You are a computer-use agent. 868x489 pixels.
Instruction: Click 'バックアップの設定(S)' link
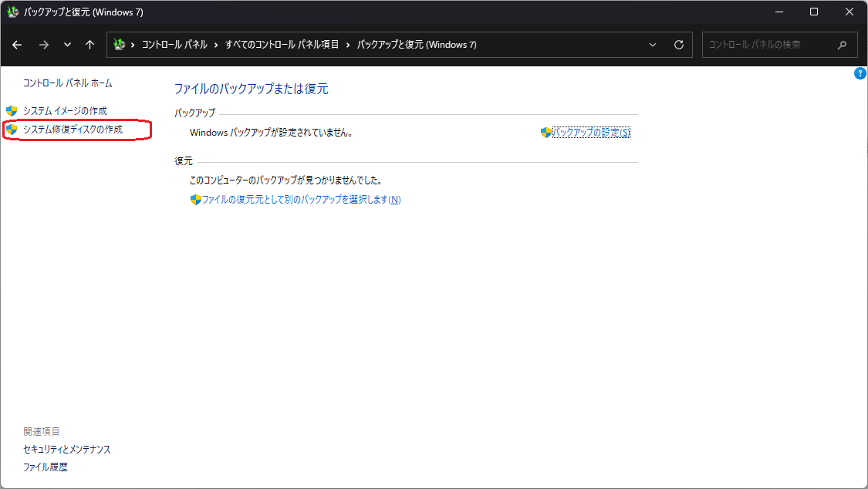pyautogui.click(x=591, y=132)
